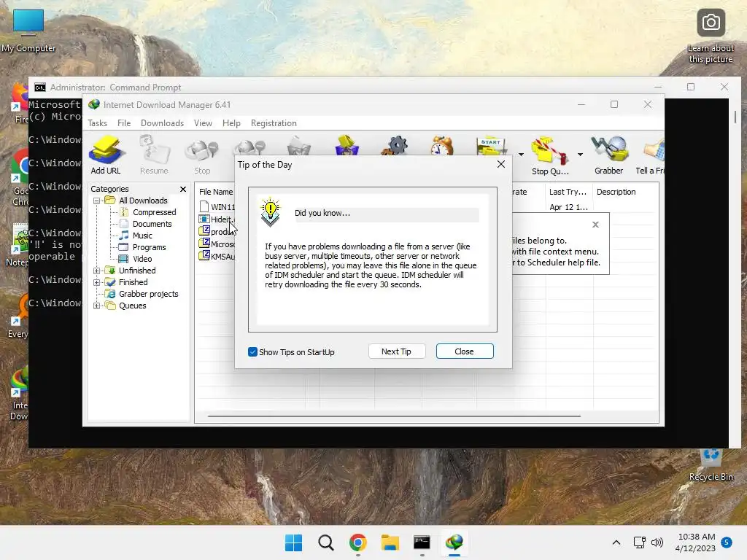Open the clock showing 10:38 AM
The height and width of the screenshot is (560, 747).
click(695, 542)
